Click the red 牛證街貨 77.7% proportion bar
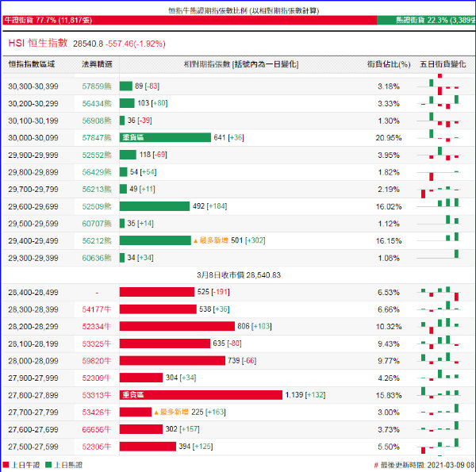This screenshot has height=472, width=476. pos(190,21)
